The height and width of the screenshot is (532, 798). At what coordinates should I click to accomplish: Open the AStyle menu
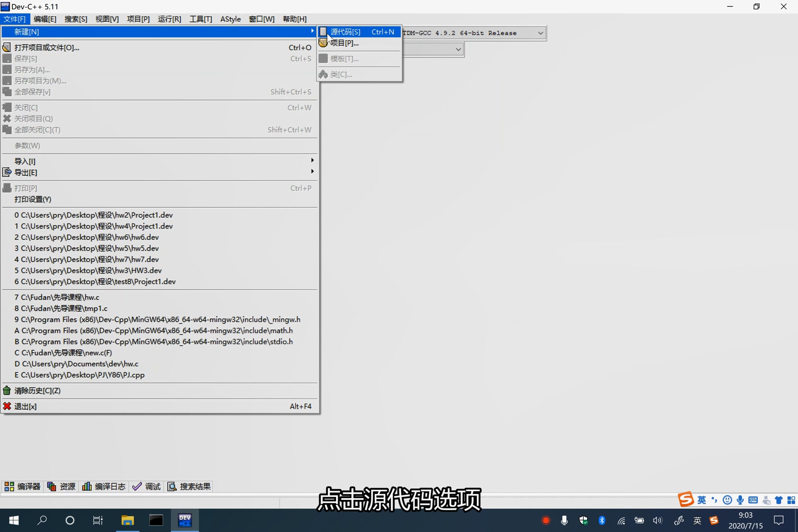(231, 19)
